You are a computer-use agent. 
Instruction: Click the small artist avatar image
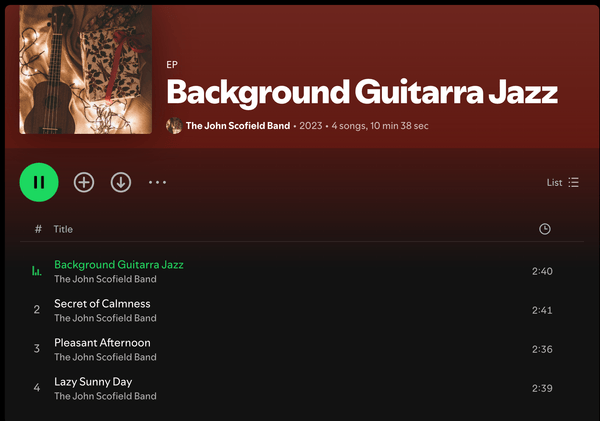pyautogui.click(x=174, y=126)
